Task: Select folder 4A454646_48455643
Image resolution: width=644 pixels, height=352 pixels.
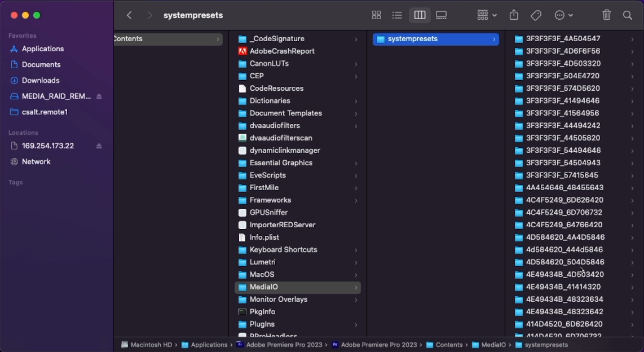Action: (564, 188)
